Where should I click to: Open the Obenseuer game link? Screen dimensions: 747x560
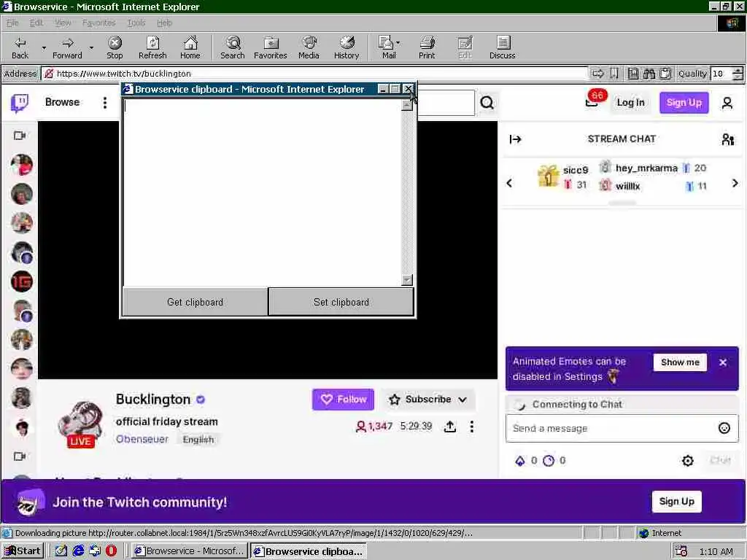(142, 440)
